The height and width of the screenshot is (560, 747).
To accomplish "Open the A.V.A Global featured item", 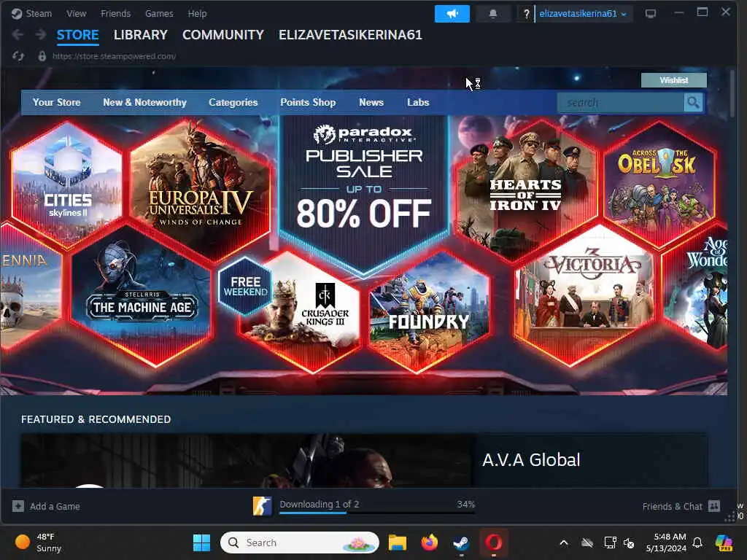I will (364, 460).
